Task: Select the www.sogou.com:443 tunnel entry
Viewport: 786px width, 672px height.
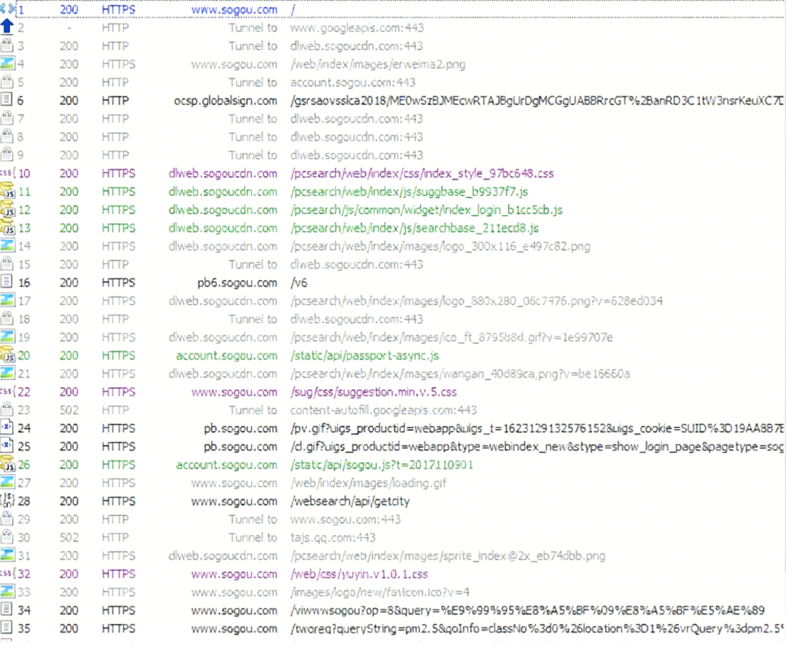Action: pyautogui.click(x=345, y=520)
